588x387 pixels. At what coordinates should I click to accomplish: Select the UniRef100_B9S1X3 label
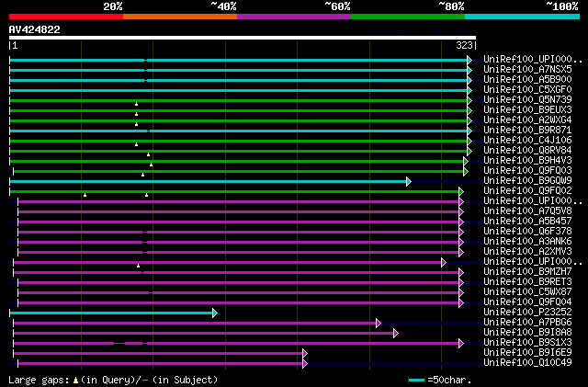527,343
